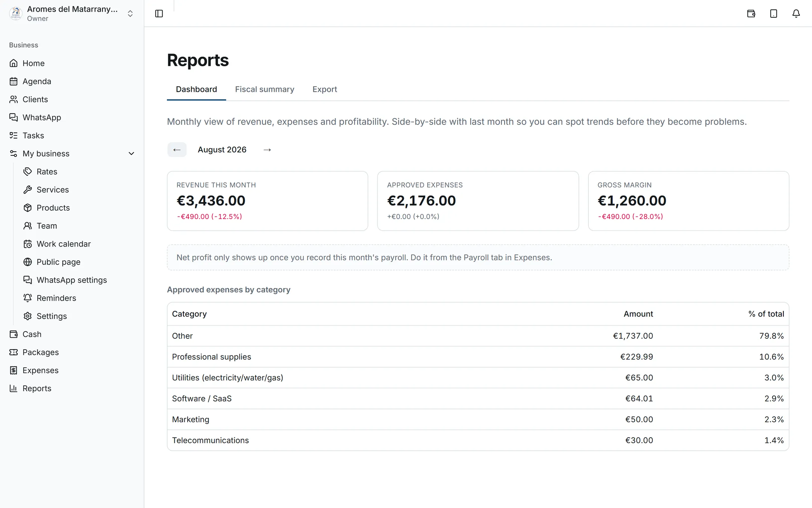Open the Clients label in sidebar
This screenshot has width=812, height=508.
coord(35,99)
